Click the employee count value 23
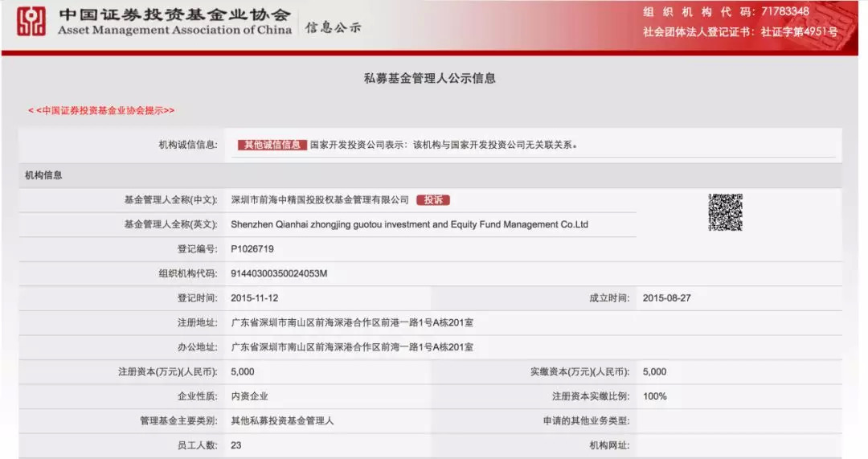 235,445
